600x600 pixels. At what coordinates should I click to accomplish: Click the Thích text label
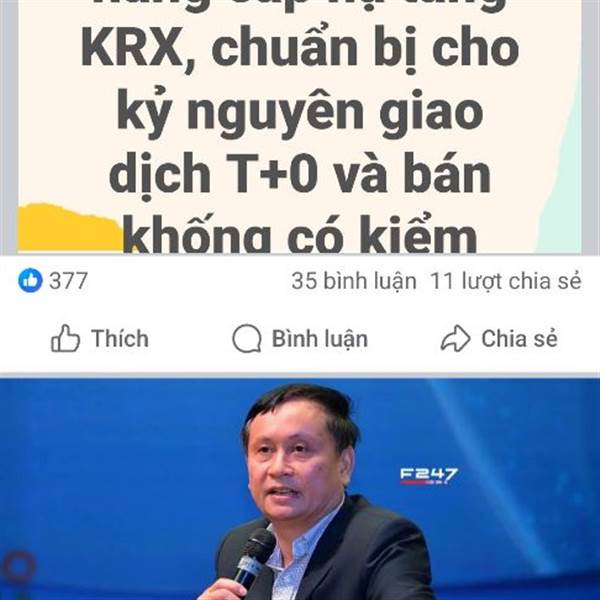[x=120, y=339]
